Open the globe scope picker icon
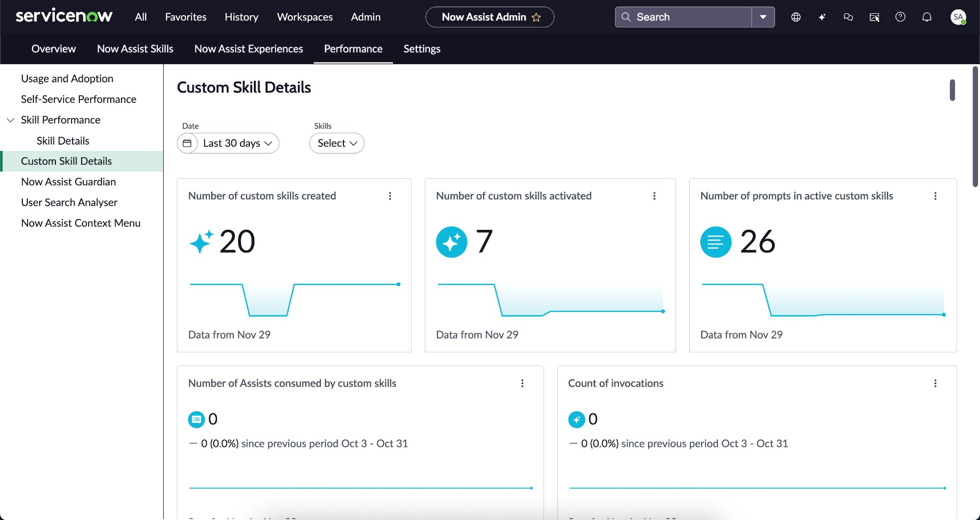This screenshot has width=980, height=520. point(796,17)
